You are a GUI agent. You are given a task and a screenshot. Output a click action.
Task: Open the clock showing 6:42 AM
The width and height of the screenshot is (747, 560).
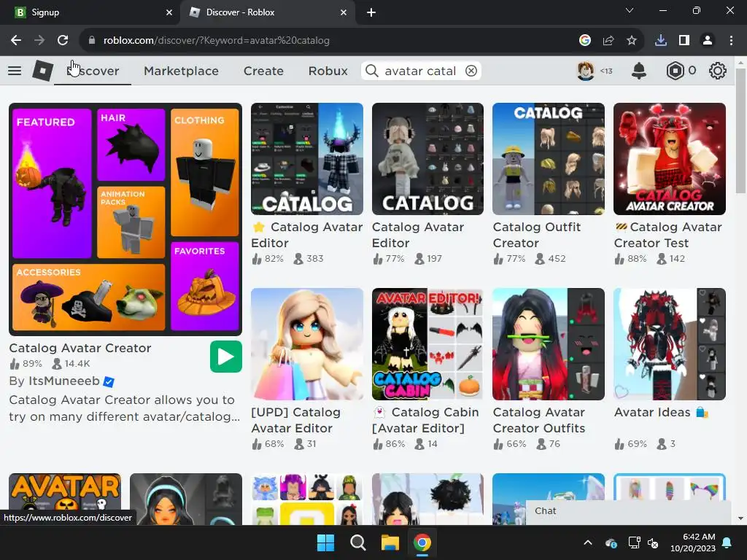(x=693, y=542)
